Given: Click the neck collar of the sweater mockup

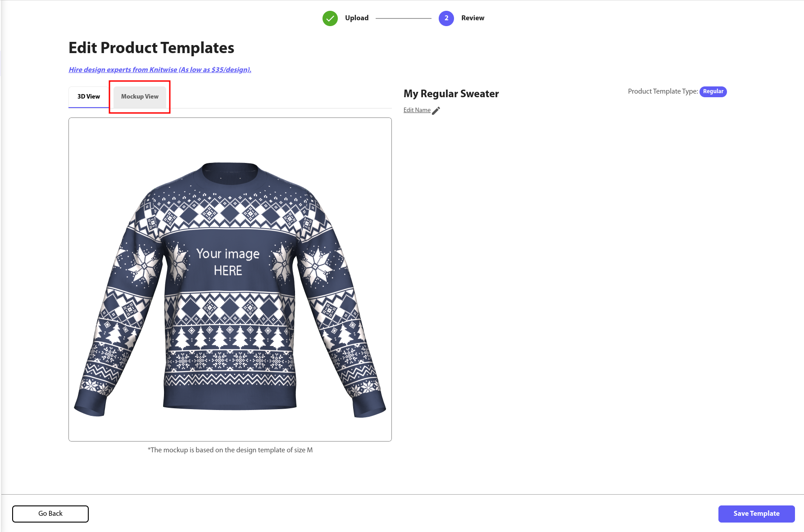Looking at the screenshot, I should [x=230, y=174].
